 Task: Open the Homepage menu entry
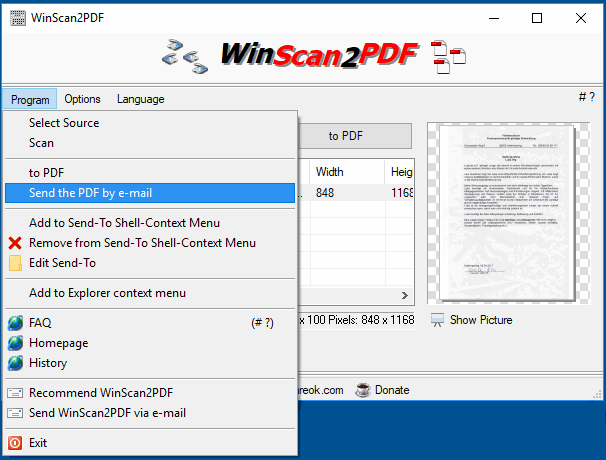point(150,343)
